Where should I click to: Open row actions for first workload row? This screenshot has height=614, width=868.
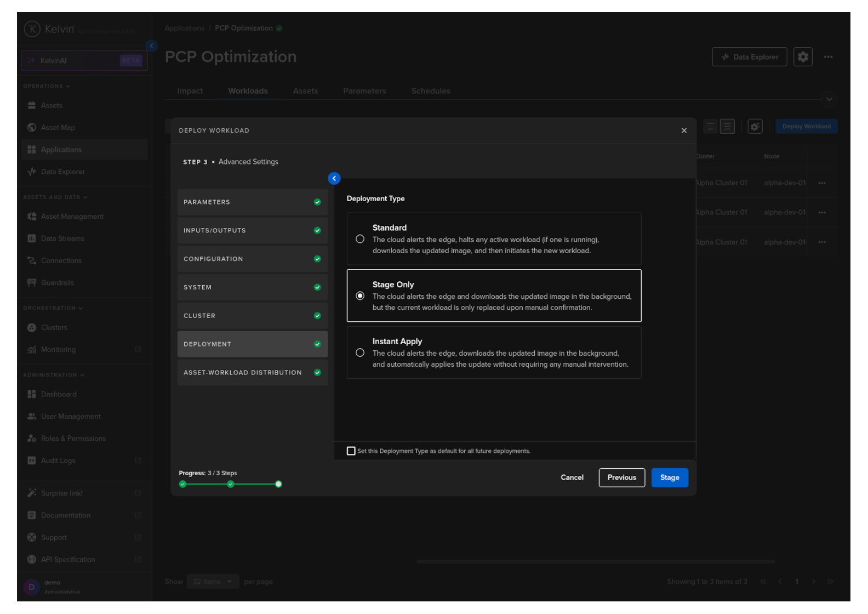tap(821, 183)
